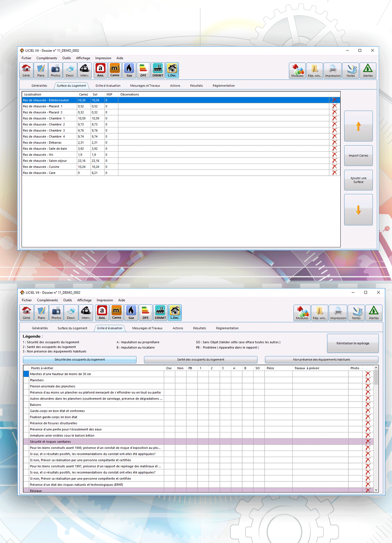Show the Santé des occupants du logement section

click(x=200, y=360)
